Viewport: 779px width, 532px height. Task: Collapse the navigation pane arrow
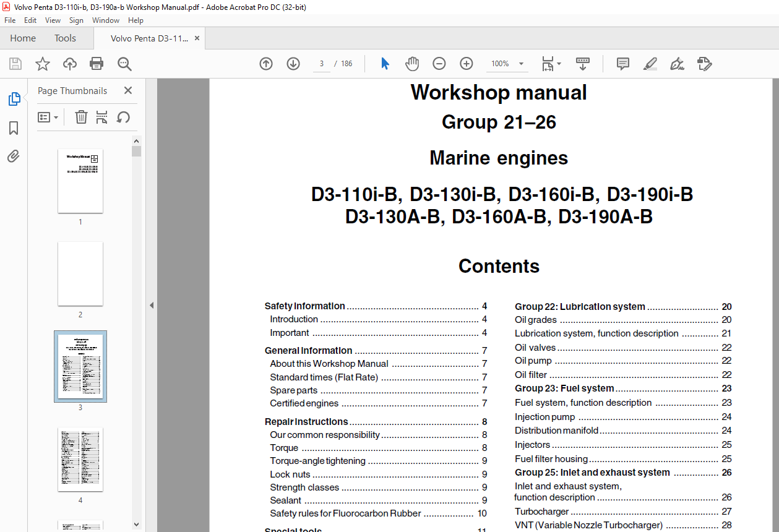[x=152, y=305]
